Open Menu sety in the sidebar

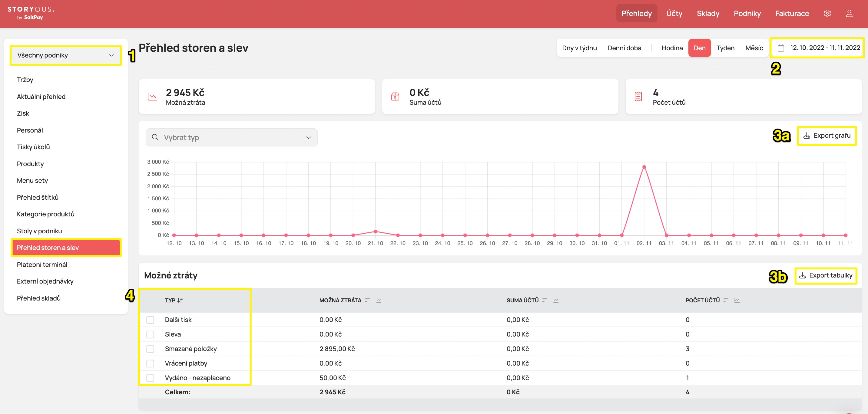(x=32, y=181)
